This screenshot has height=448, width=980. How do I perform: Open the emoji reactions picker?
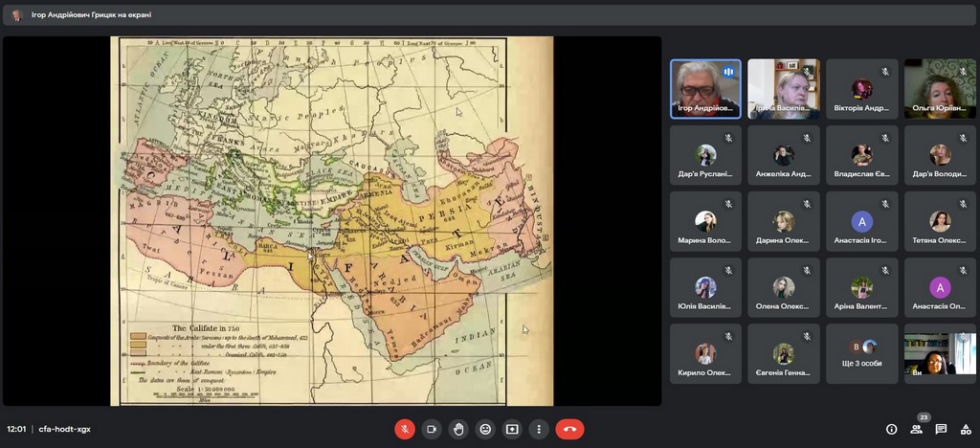point(485,430)
